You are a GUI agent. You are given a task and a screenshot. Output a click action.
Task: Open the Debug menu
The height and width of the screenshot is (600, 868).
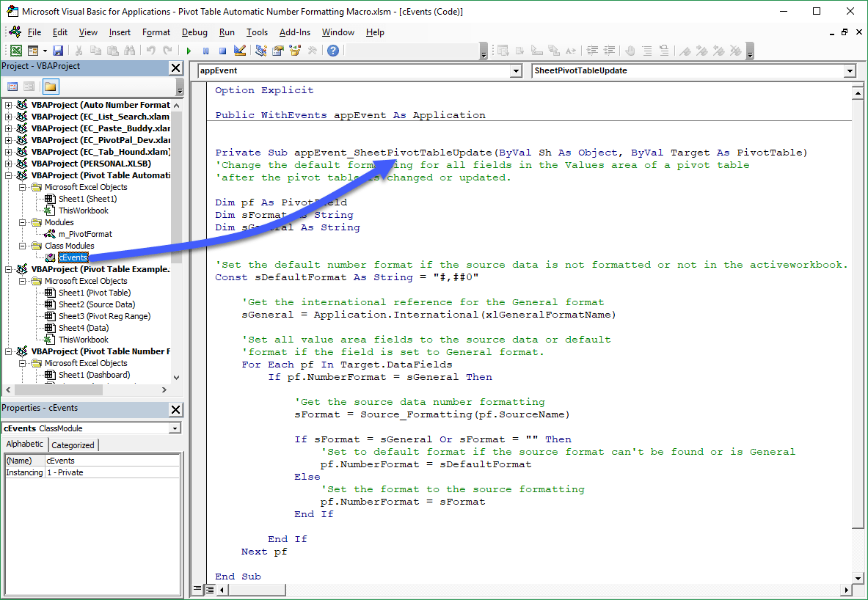point(194,32)
